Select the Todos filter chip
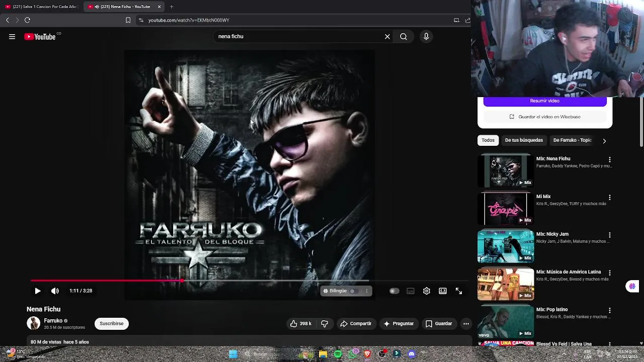Viewport: 644px width, 362px height. click(x=488, y=140)
